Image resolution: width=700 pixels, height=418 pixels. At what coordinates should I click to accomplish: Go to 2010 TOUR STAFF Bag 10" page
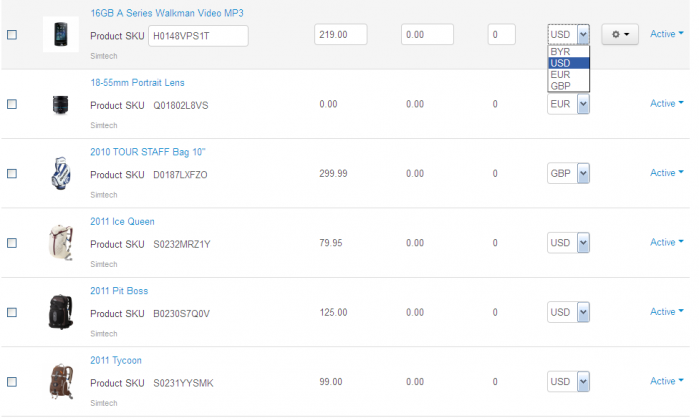click(148, 152)
